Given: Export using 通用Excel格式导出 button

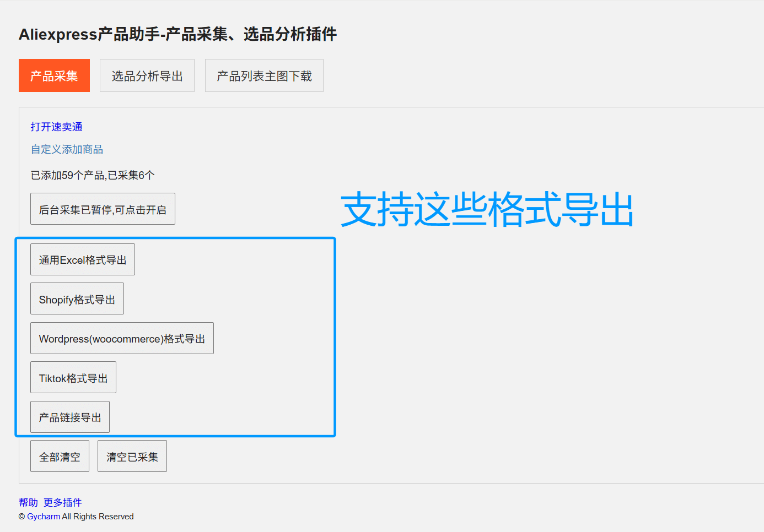Looking at the screenshot, I should 83,259.
